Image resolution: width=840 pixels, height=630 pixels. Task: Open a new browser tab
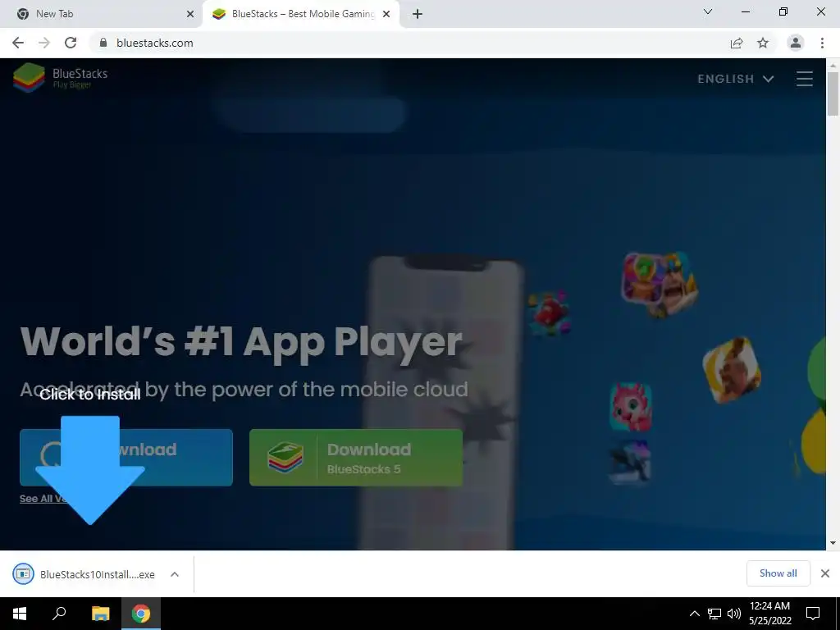[x=418, y=14]
